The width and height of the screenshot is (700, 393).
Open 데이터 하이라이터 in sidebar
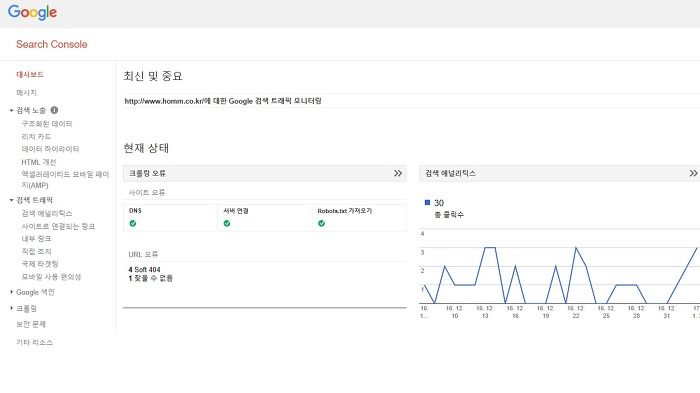pos(50,149)
